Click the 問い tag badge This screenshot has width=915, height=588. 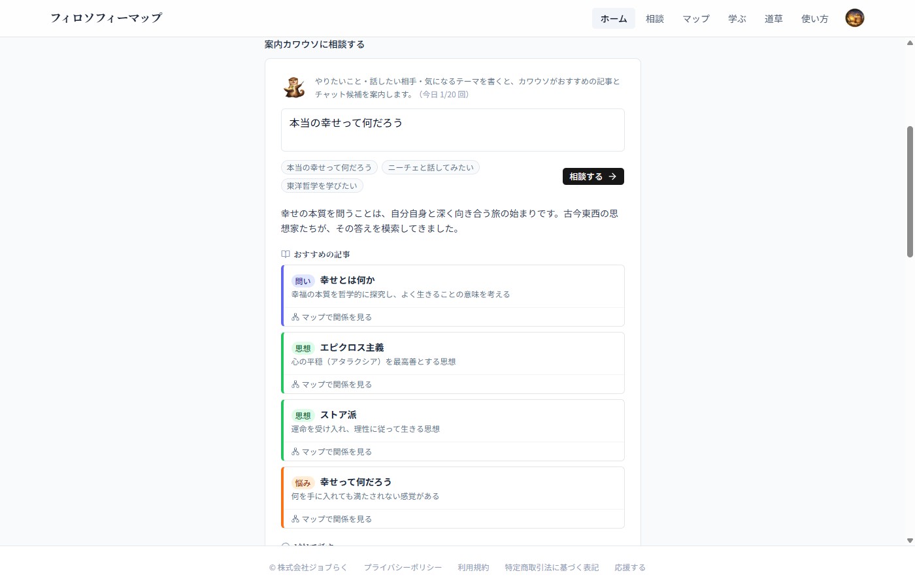303,281
